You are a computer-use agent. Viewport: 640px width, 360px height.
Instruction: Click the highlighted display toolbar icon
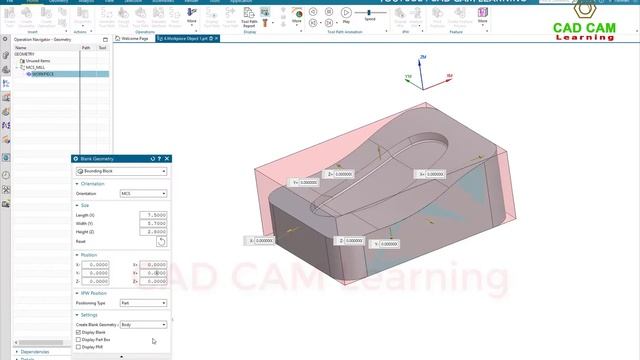tap(265, 12)
